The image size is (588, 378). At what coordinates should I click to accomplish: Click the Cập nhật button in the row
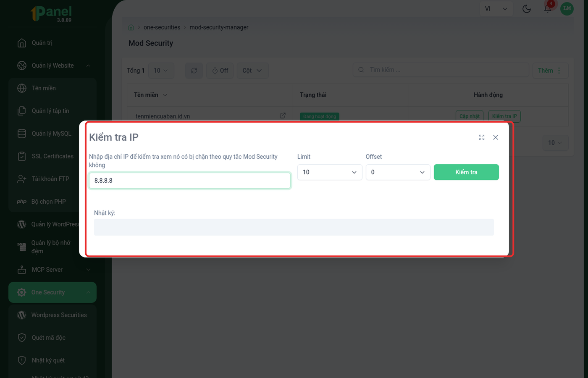pos(470,116)
